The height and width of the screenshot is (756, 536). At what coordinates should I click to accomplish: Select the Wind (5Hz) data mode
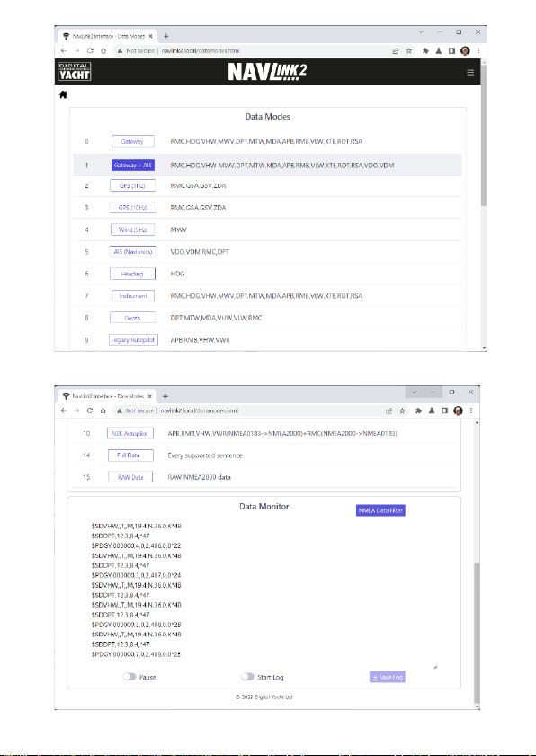(133, 229)
